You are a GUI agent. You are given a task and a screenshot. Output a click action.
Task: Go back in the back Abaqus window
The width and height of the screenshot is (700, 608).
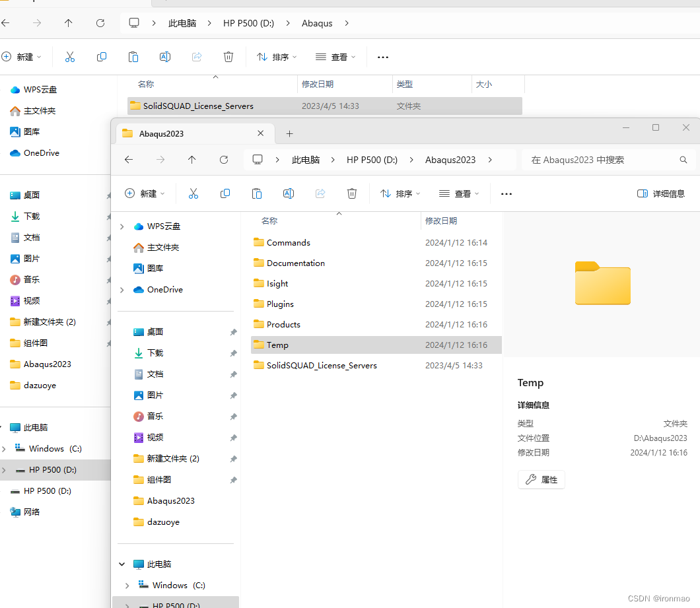pyautogui.click(x=5, y=23)
